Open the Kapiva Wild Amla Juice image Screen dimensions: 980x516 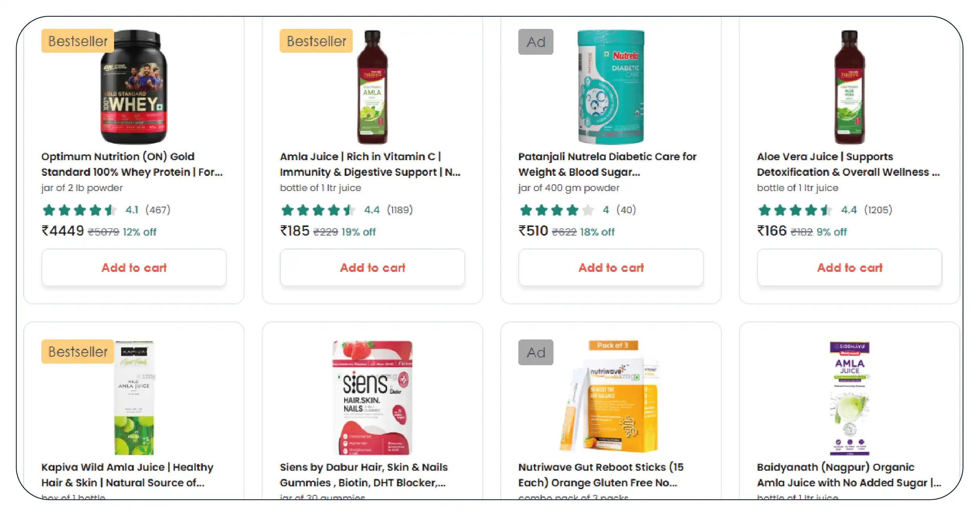tap(134, 398)
